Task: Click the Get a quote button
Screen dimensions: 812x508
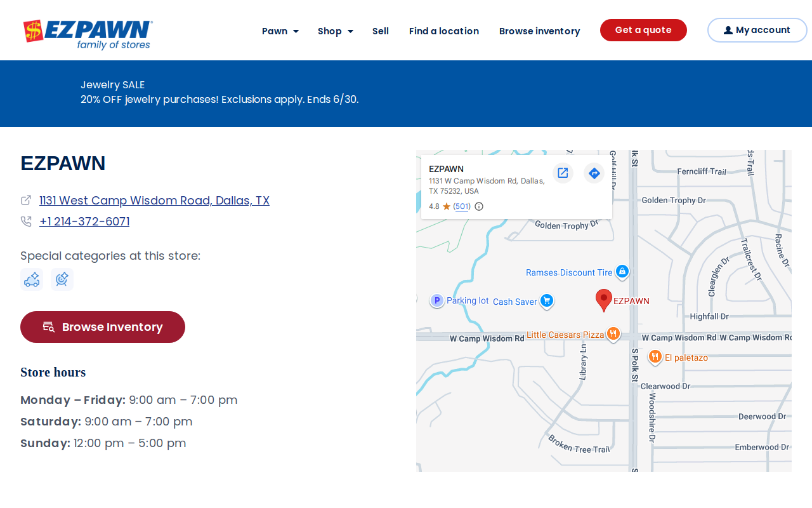Action: pos(643,30)
